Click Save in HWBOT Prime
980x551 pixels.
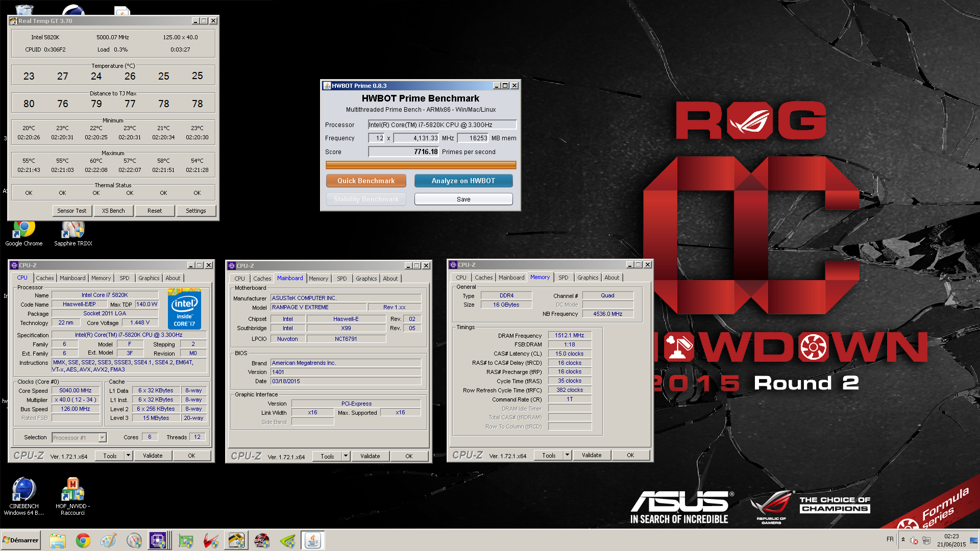coord(463,199)
